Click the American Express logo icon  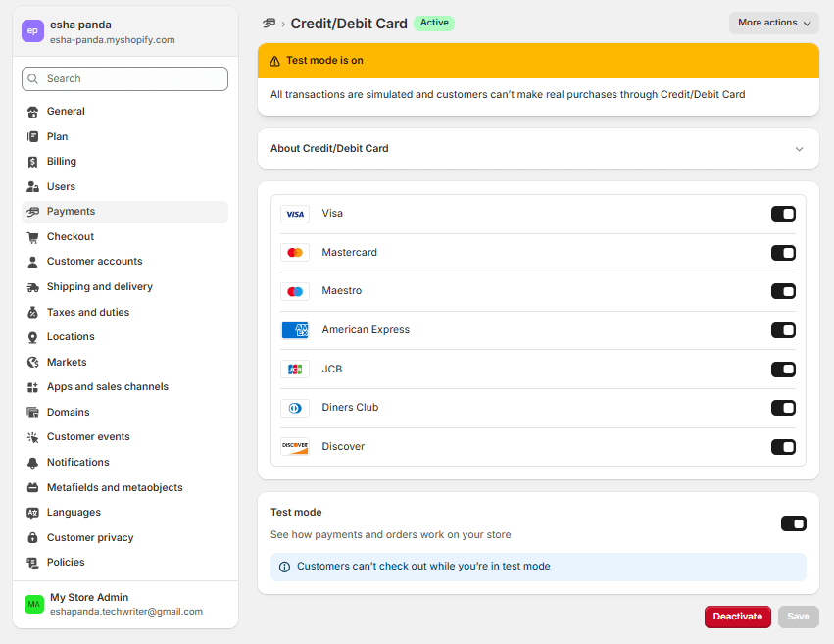295,330
